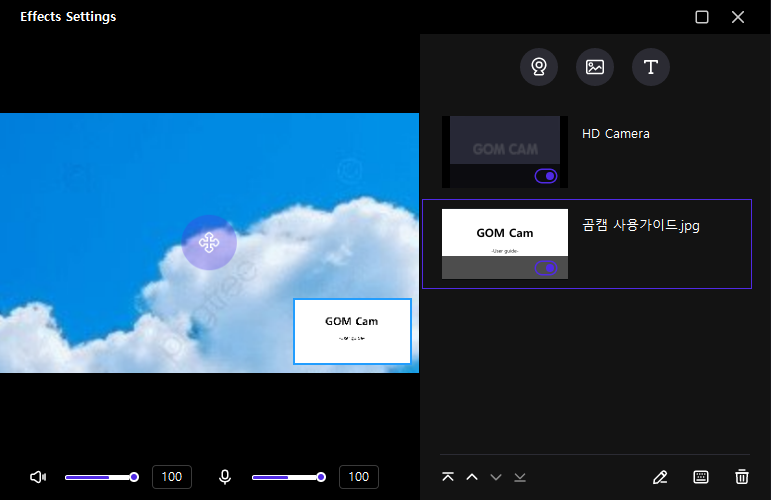This screenshot has width=771, height=500.
Task: Add a text overlay
Action: tap(651, 67)
